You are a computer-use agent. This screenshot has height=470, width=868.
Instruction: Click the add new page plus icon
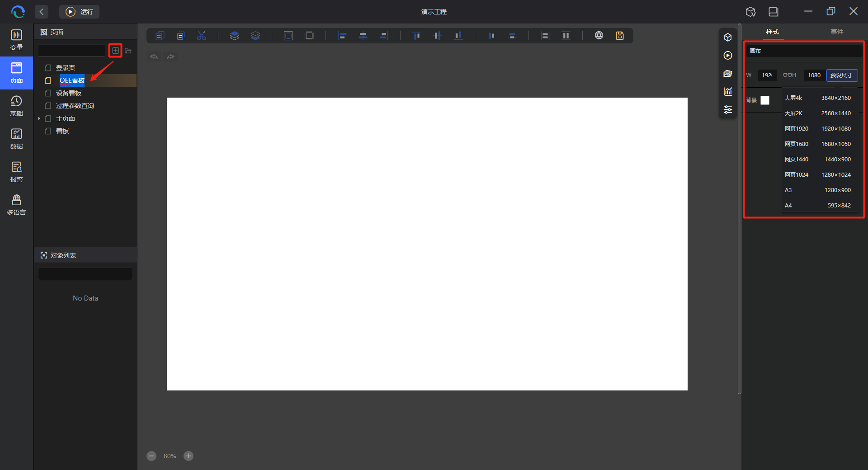[x=116, y=51]
